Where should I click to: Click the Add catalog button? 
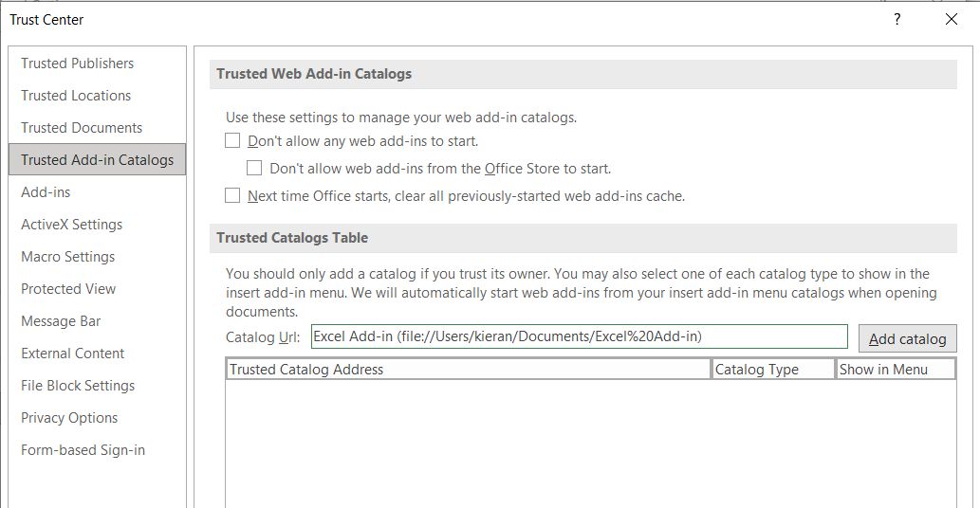(x=907, y=338)
